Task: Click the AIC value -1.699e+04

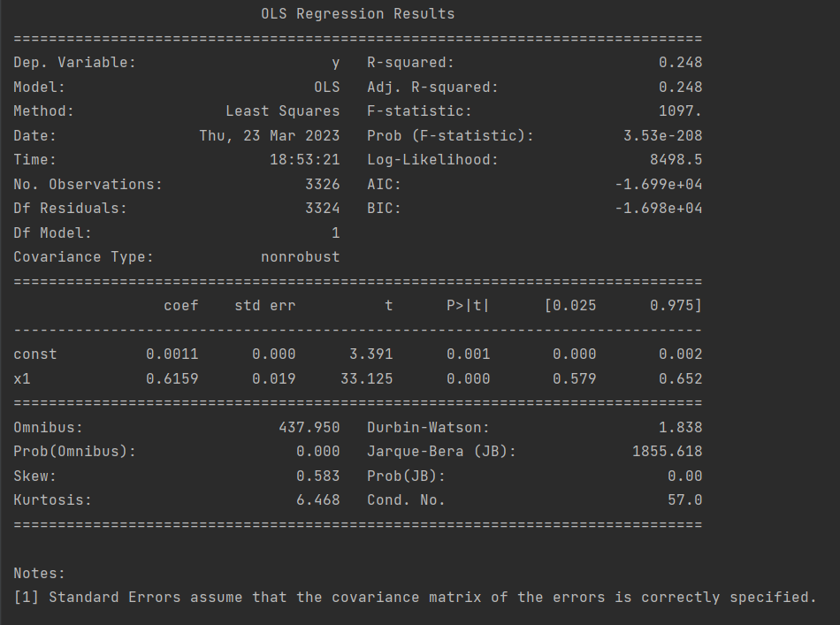Action: [x=659, y=185]
